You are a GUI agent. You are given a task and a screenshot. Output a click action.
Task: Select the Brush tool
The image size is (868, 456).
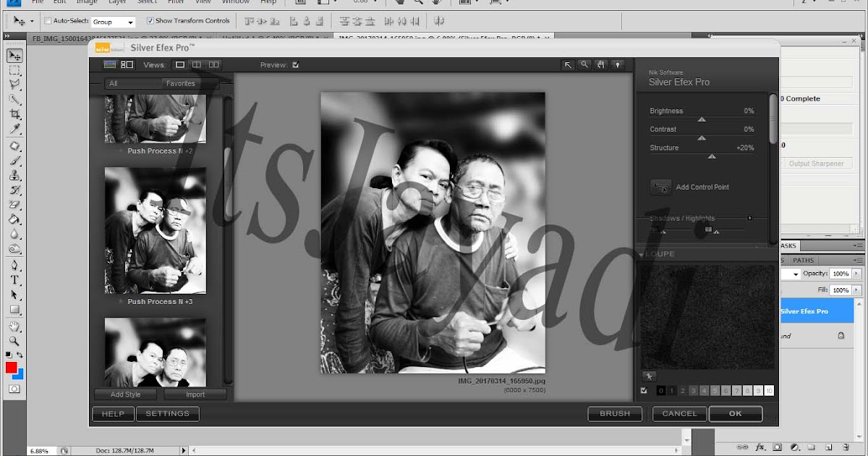coord(14,161)
